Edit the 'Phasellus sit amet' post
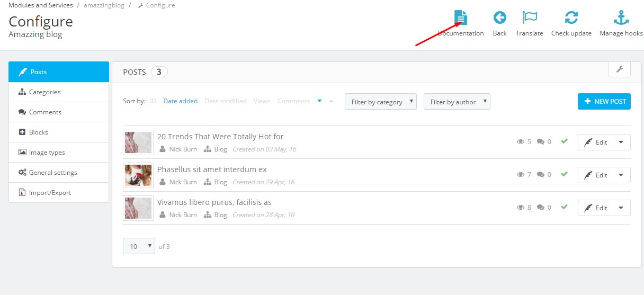This screenshot has width=644, height=295. point(595,175)
